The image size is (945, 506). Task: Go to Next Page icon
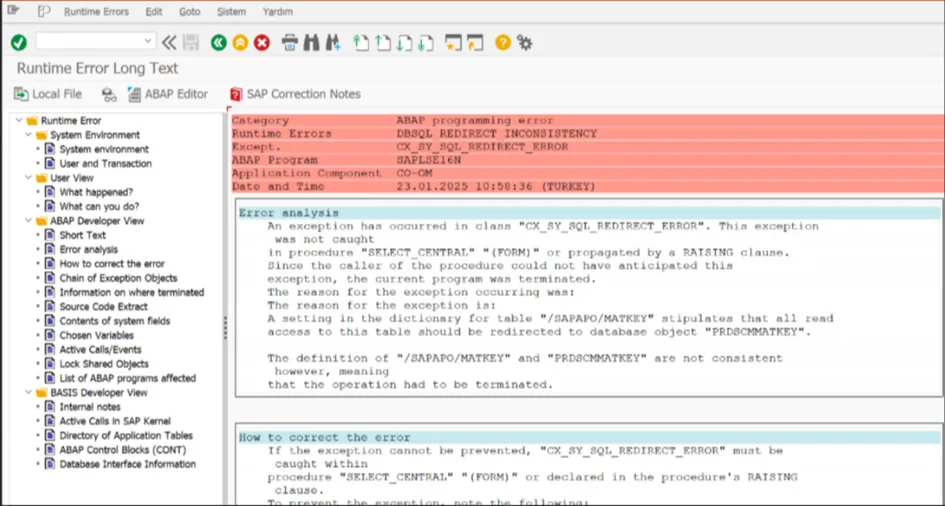point(404,42)
